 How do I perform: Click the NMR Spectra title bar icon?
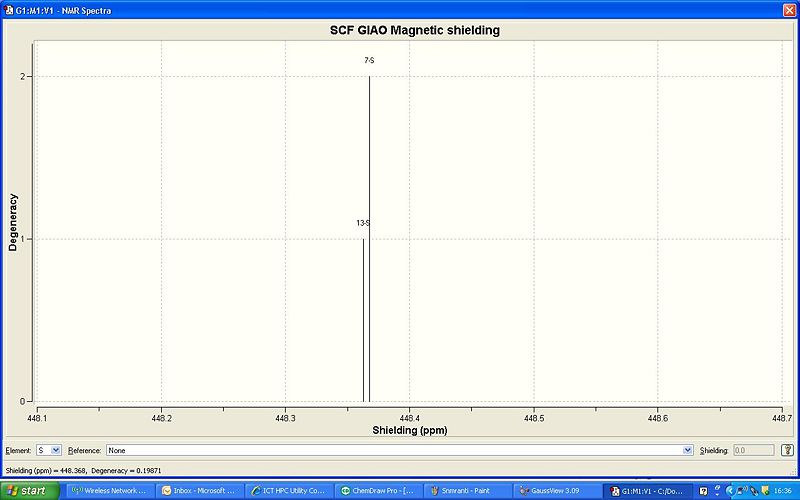click(x=8, y=10)
